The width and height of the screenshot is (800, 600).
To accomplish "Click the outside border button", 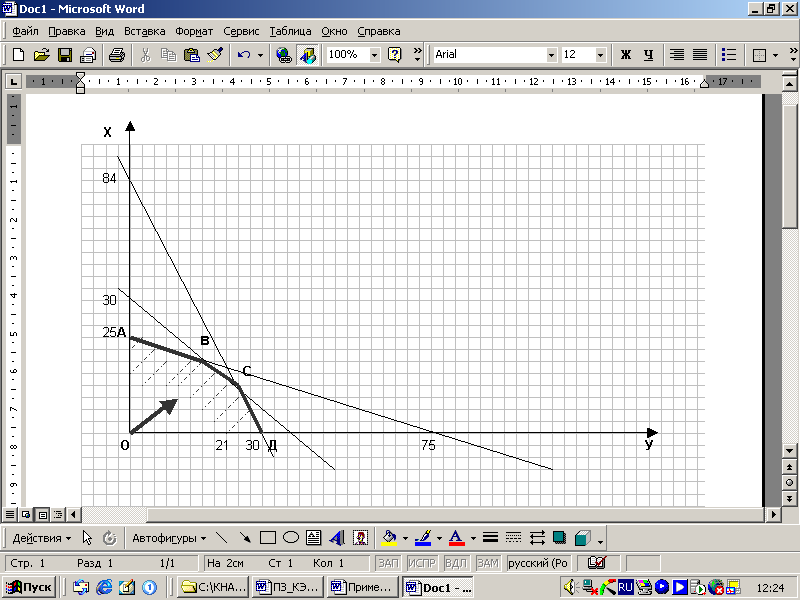I will tap(760, 55).
